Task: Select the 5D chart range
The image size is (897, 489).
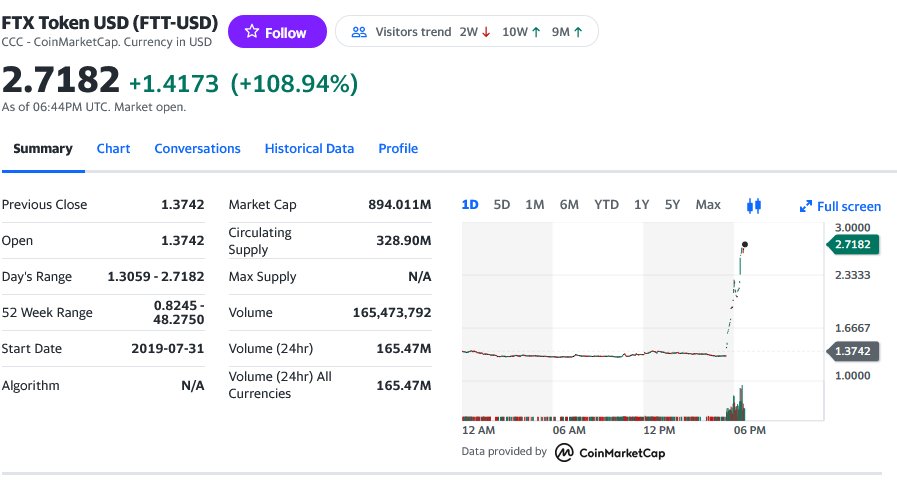Action: (x=502, y=205)
